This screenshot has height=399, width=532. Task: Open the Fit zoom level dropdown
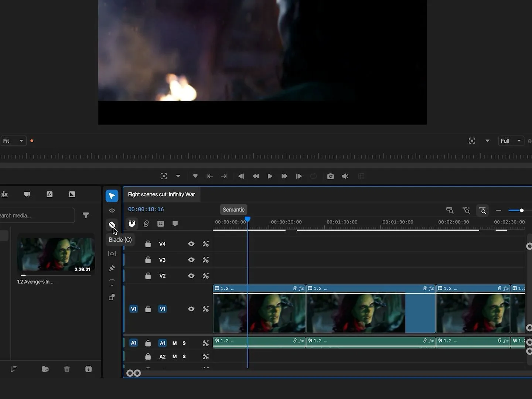coord(13,141)
